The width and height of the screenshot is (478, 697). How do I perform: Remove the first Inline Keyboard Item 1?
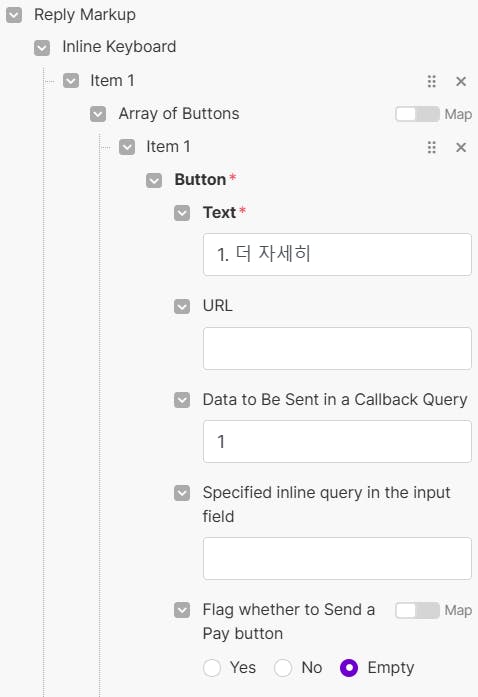pos(461,81)
